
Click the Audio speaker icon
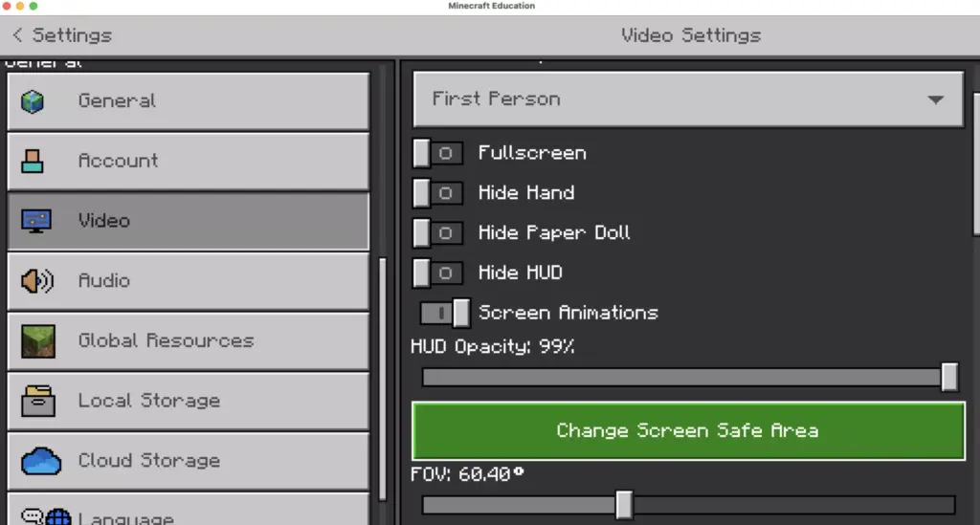coord(37,281)
